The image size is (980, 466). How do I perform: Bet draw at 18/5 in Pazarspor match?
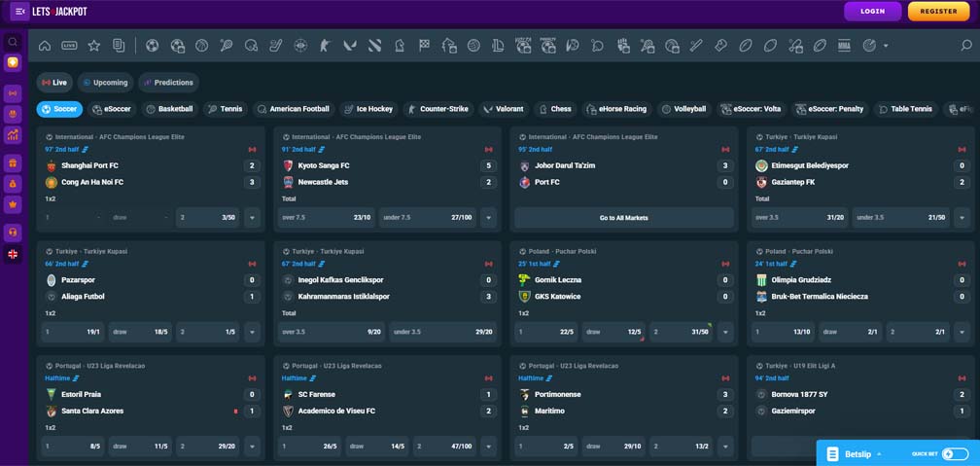point(140,332)
